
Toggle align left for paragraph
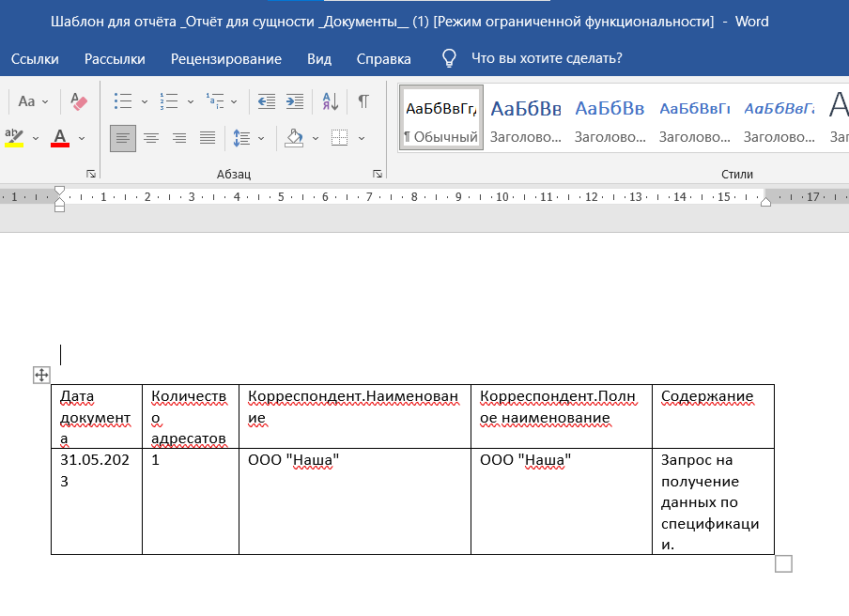123,138
